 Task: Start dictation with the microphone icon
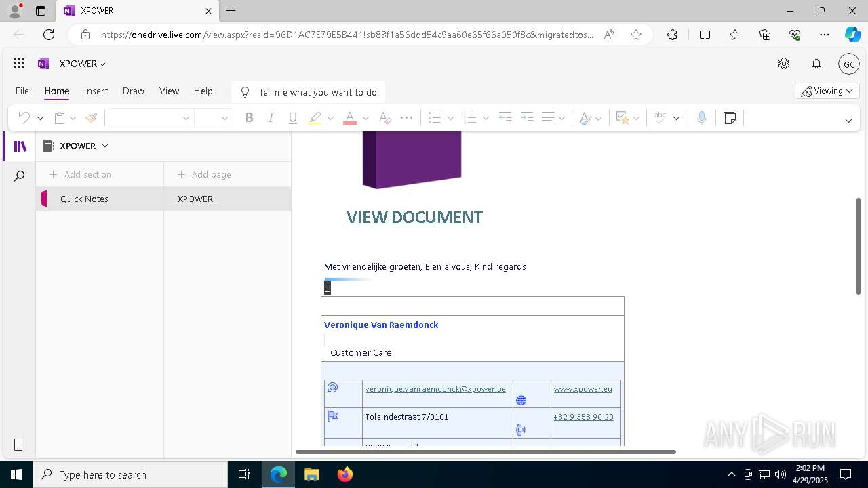pyautogui.click(x=702, y=118)
